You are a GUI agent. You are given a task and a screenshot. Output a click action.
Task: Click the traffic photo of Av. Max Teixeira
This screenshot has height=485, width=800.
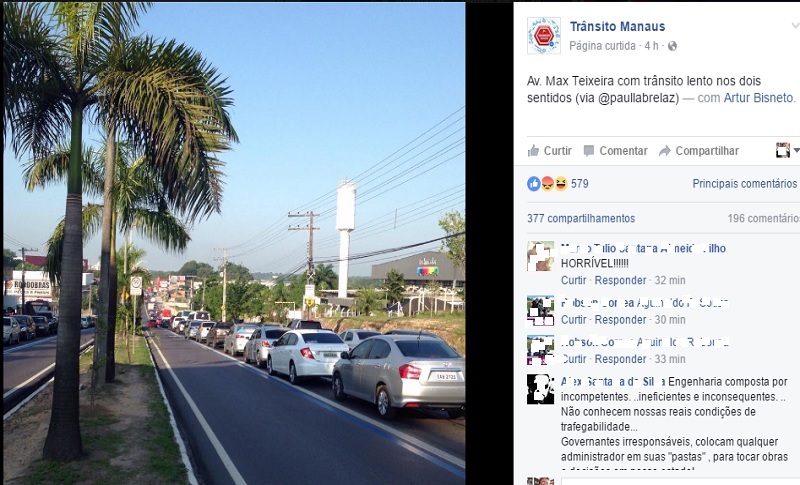pos(234,243)
